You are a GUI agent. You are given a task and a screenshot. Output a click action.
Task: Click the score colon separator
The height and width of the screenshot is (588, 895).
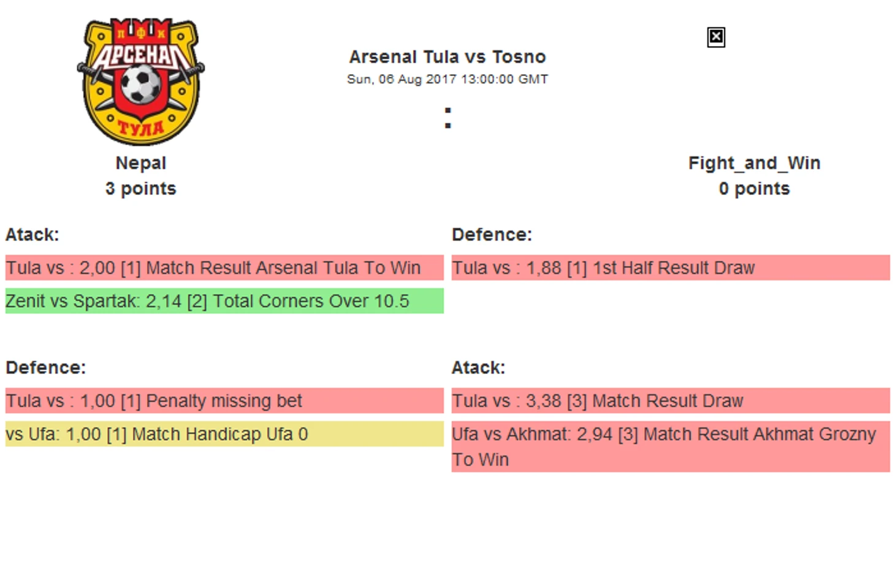[x=447, y=118]
